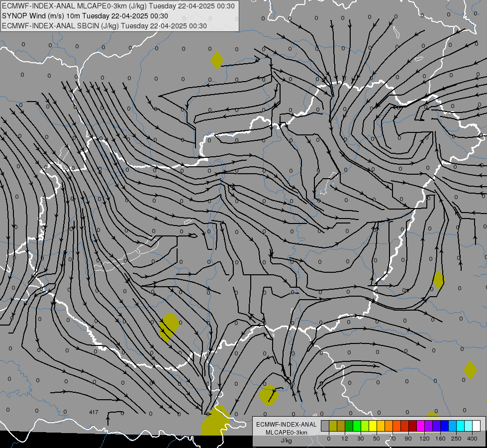Select the amber legend swatch

click(x=381, y=426)
